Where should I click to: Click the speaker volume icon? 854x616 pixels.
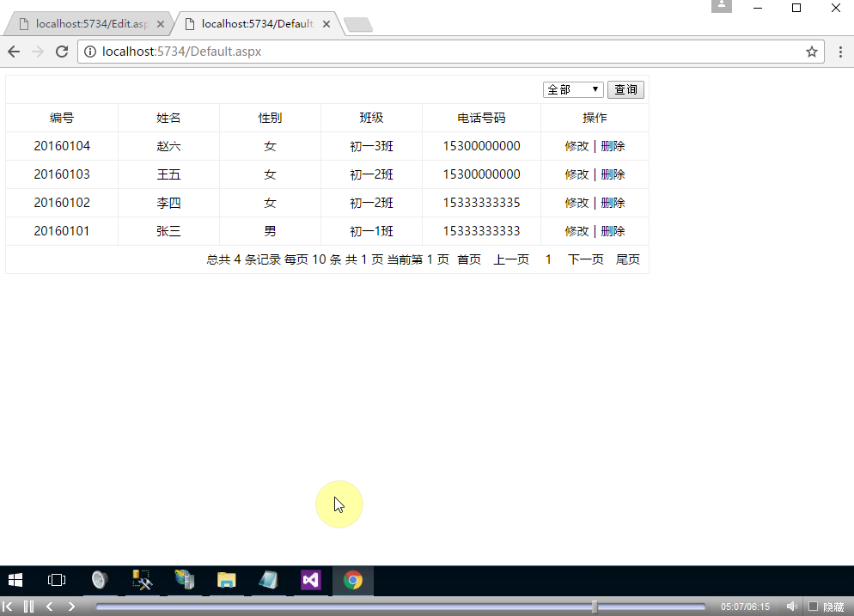point(790,606)
